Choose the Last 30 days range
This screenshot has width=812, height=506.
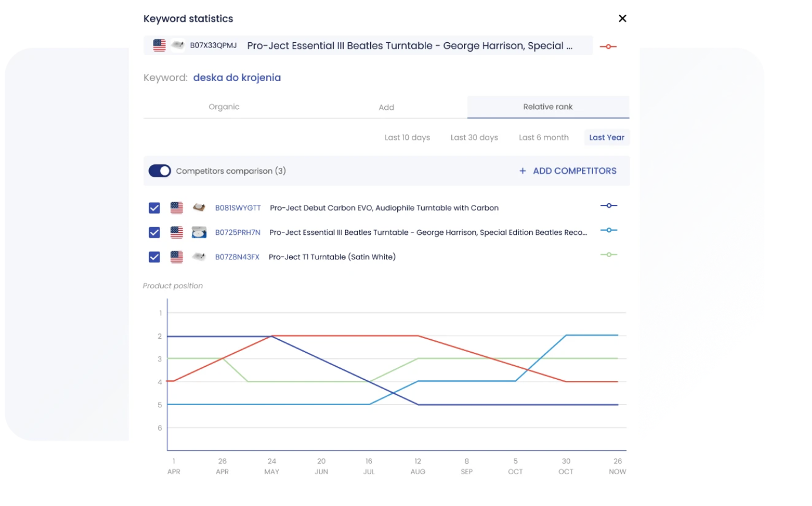pyautogui.click(x=474, y=137)
